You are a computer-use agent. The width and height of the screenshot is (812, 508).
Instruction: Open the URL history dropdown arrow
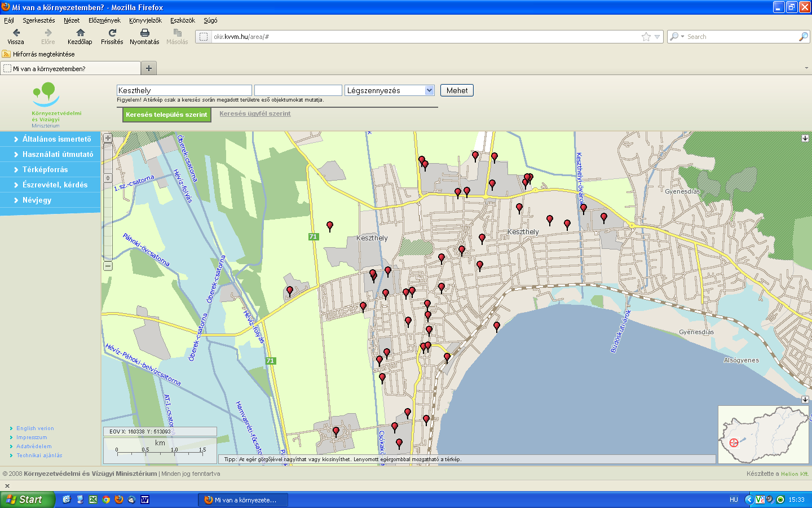657,37
